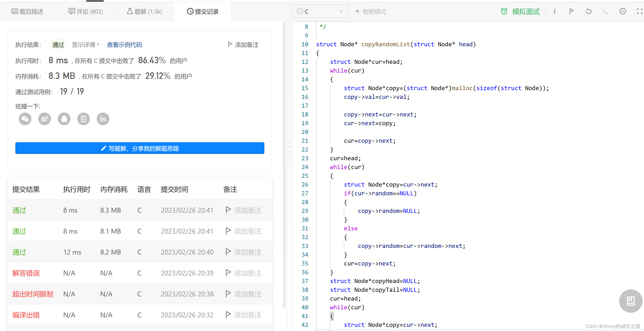Image resolution: width=644 pixels, height=331 pixels.
Task: Open the terminal console icon
Action: (605, 11)
